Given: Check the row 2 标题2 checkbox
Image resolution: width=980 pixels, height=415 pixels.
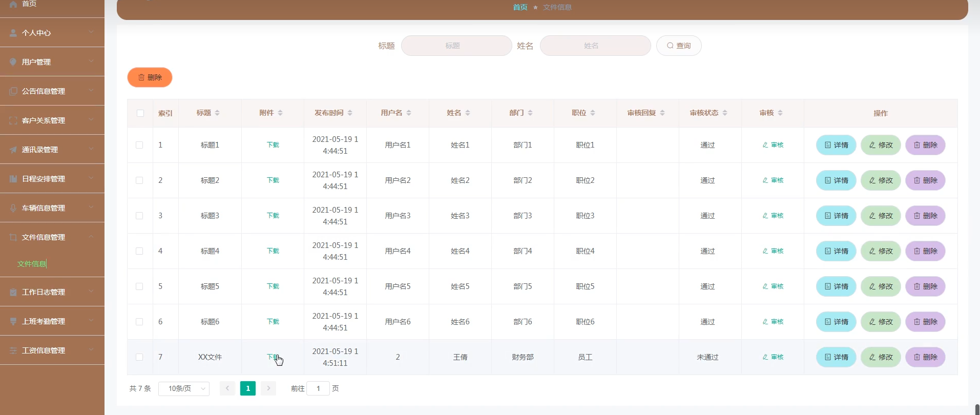Looking at the screenshot, I should (139, 180).
